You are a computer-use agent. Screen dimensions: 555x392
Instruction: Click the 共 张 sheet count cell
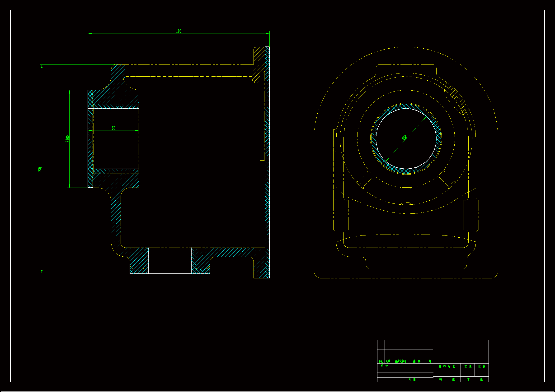click(x=447, y=379)
